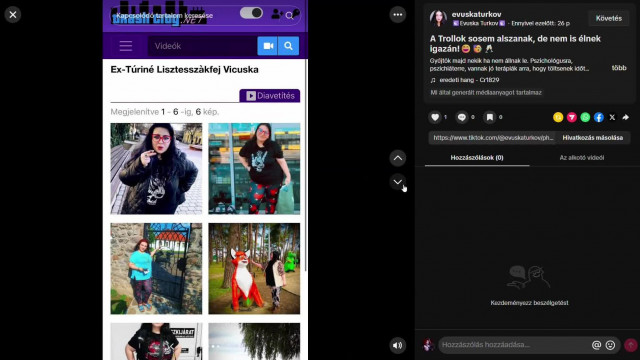Open the three-dot more options menu
The height and width of the screenshot is (360, 640).
click(398, 15)
